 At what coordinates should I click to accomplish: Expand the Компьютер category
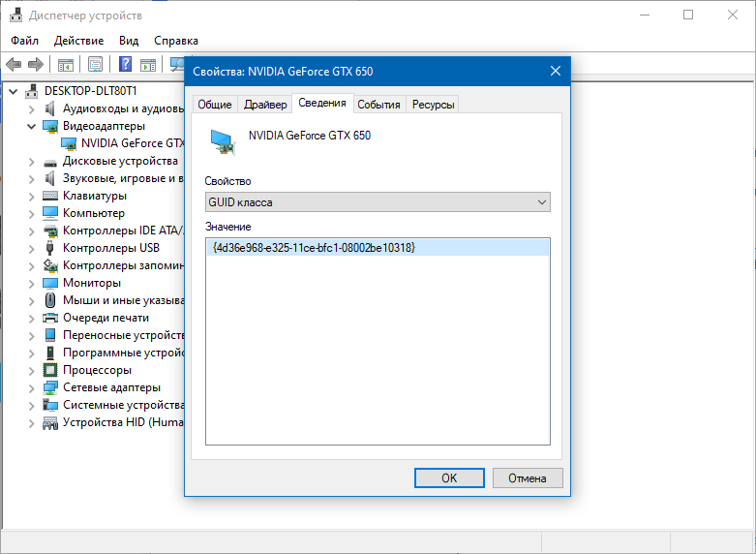tap(32, 214)
